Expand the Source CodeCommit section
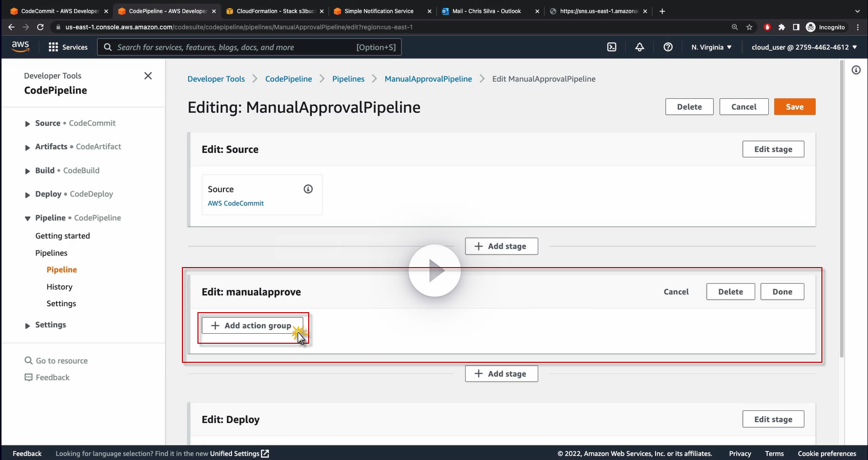Screen dimensions: 868x460 pyautogui.click(x=28, y=124)
